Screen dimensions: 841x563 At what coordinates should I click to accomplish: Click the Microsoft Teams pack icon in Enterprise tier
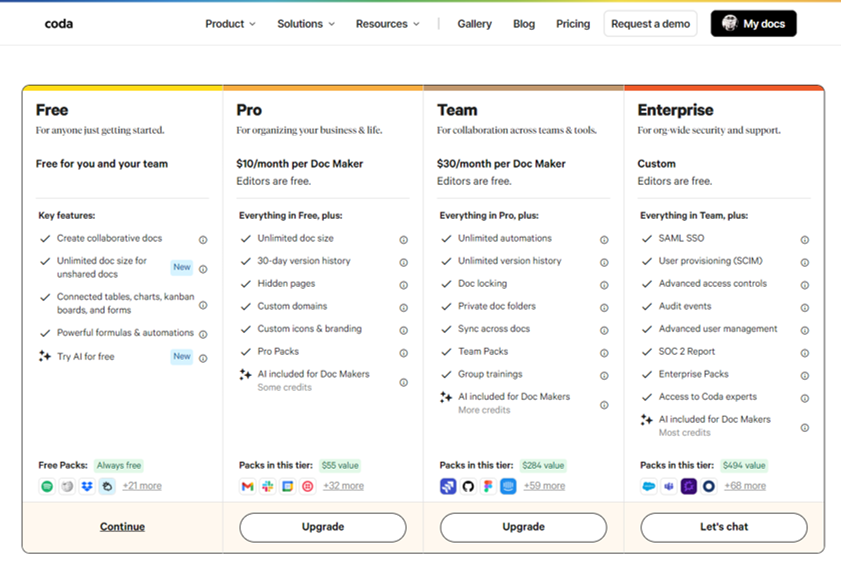pyautogui.click(x=669, y=486)
